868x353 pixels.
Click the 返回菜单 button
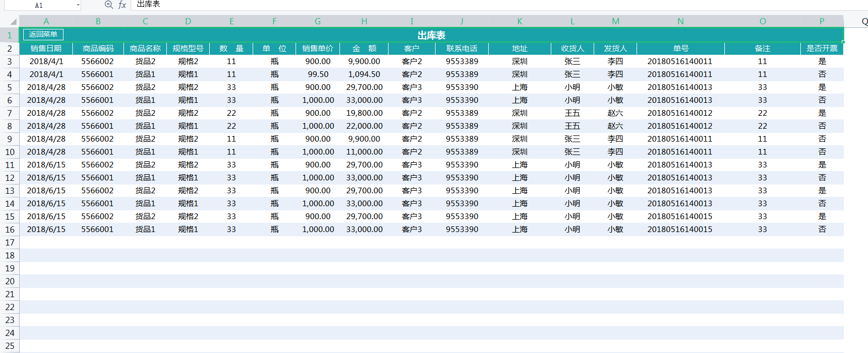pyautogui.click(x=43, y=34)
